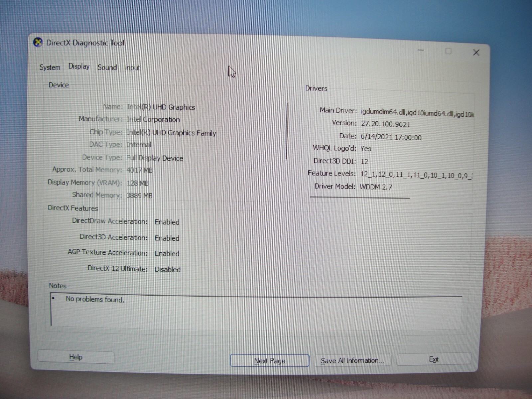Viewport: 532px width, 399px height.
Task: Click driver model 'WDDM 2.7'
Action: point(376,187)
